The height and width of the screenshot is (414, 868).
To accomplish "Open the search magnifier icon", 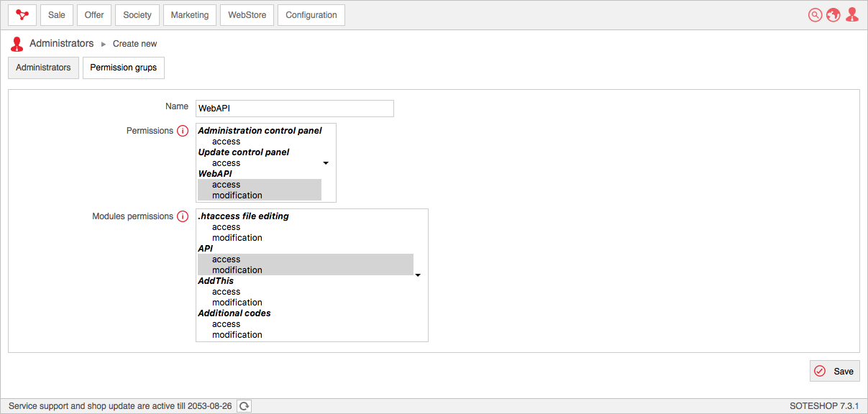I will coord(815,15).
